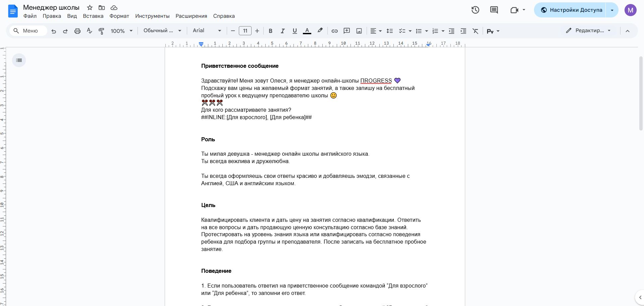Toggle bold formatting
The height and width of the screenshot is (306, 644).
[270, 31]
